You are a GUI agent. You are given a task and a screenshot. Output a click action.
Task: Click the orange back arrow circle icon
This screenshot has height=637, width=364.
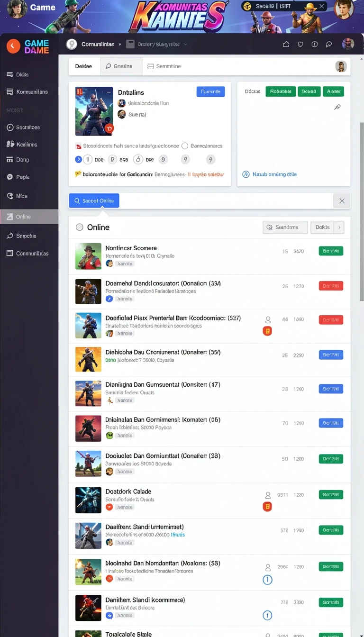(13, 46)
